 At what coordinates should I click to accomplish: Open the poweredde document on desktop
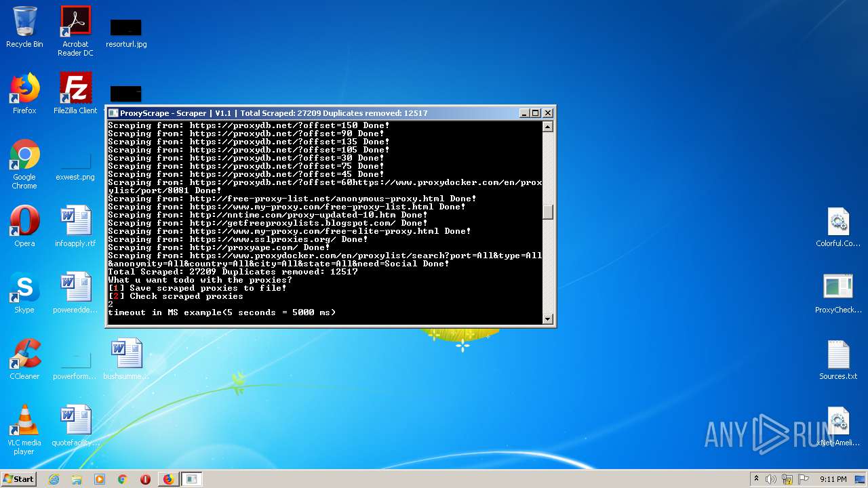tap(75, 293)
